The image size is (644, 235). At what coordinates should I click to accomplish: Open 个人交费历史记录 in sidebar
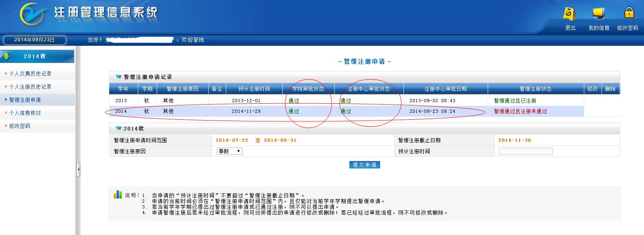point(30,74)
